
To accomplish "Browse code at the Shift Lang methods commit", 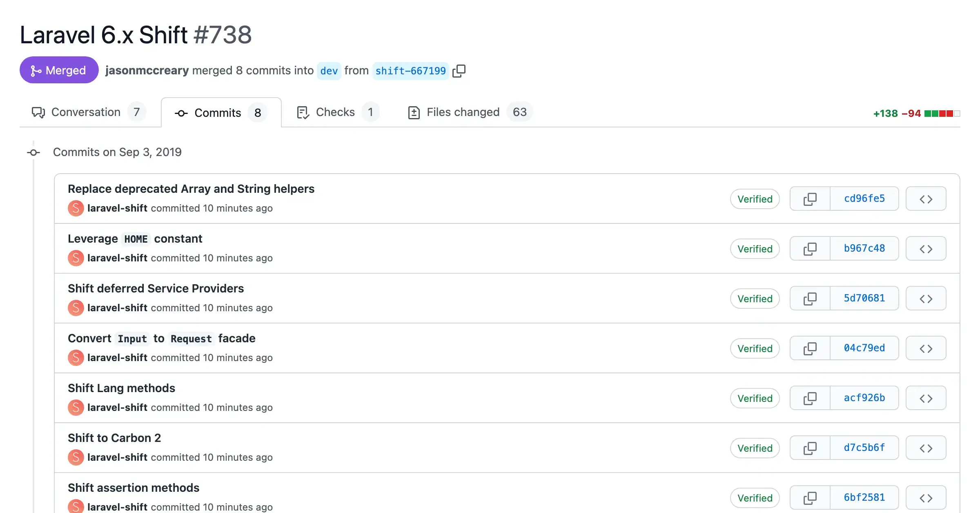I will click(x=926, y=398).
